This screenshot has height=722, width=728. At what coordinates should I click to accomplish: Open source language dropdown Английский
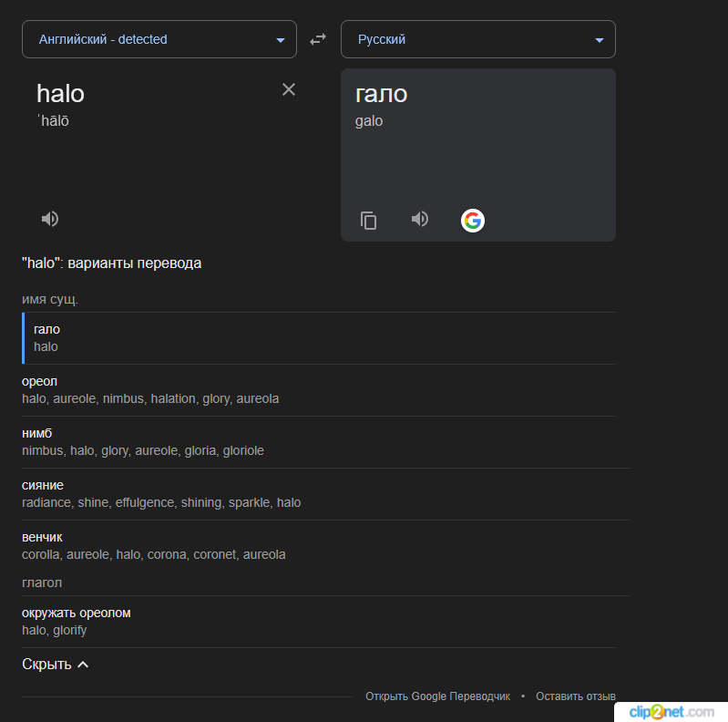pos(159,39)
